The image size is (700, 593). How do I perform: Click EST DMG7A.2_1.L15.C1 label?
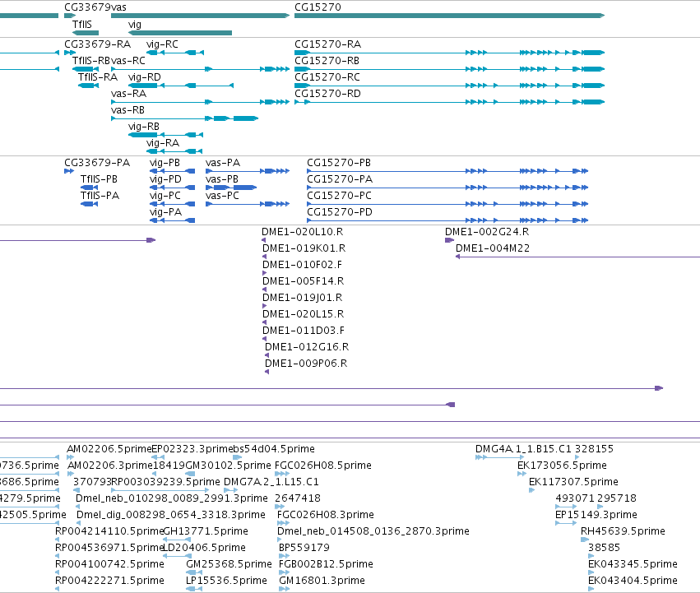(271, 482)
